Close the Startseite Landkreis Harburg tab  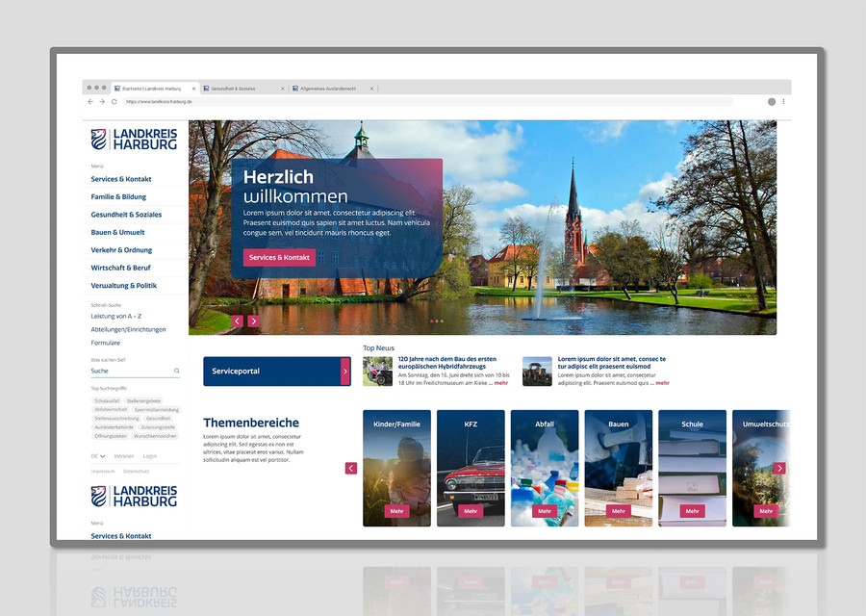click(193, 89)
